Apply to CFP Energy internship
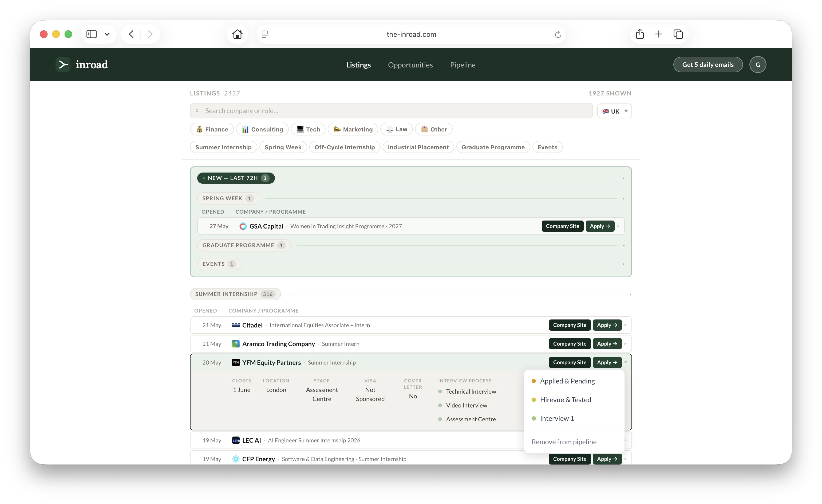 [607, 459]
